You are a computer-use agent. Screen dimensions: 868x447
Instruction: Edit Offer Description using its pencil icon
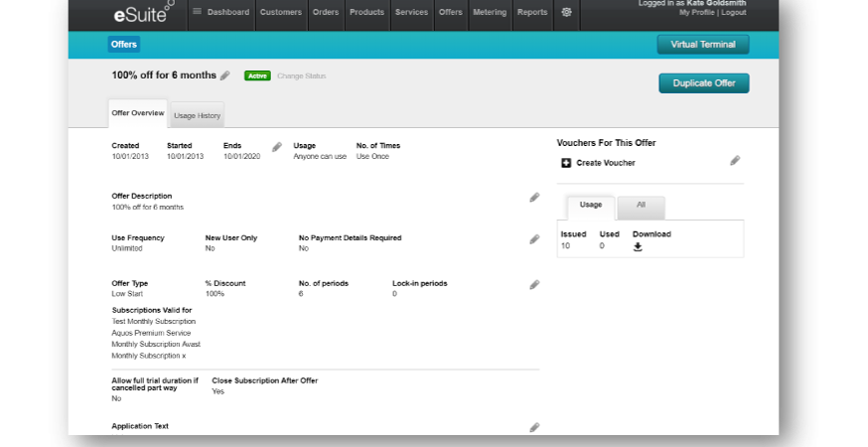point(534,198)
